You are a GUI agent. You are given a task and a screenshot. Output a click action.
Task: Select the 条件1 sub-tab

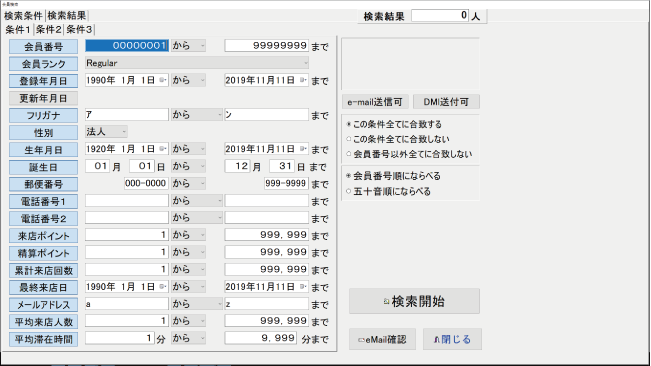[18, 29]
